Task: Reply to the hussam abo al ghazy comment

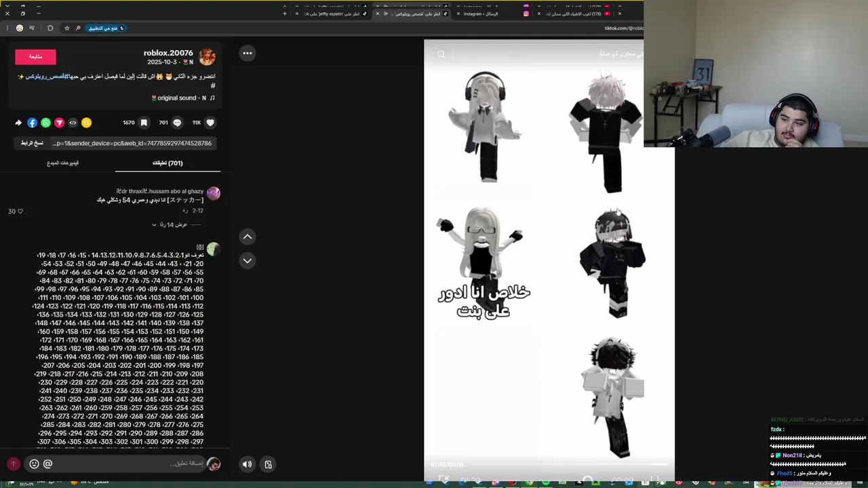Action: [x=184, y=211]
